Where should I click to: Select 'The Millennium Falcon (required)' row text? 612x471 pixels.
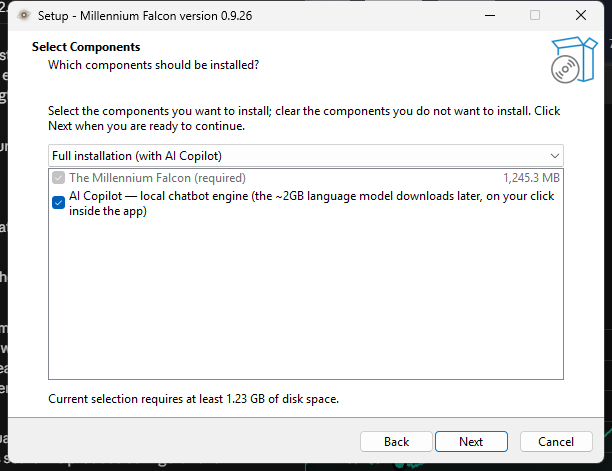(x=157, y=178)
